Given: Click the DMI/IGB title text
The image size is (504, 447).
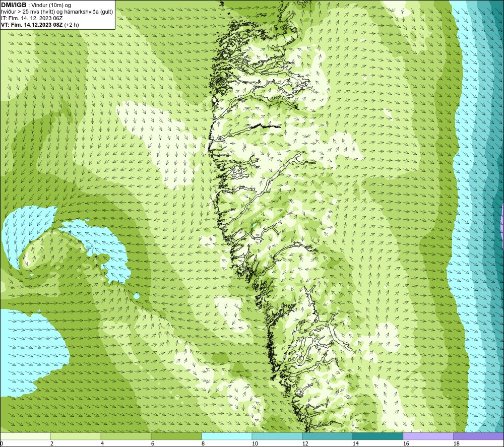Looking at the screenshot, I should [14, 5].
